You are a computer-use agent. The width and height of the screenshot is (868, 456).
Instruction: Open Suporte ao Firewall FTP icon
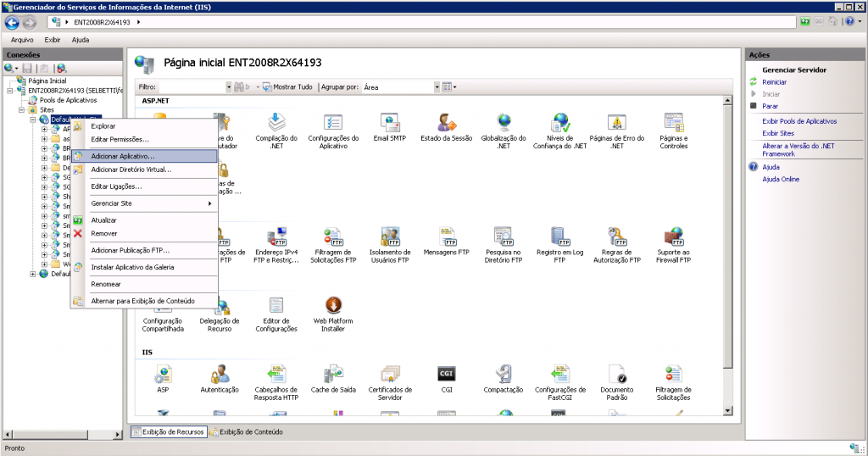674,245
